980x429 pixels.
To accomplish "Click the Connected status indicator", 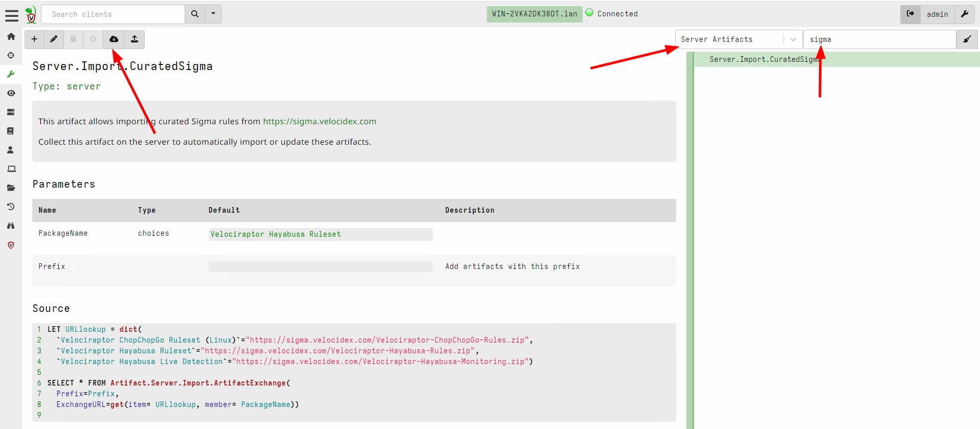I will click(612, 14).
